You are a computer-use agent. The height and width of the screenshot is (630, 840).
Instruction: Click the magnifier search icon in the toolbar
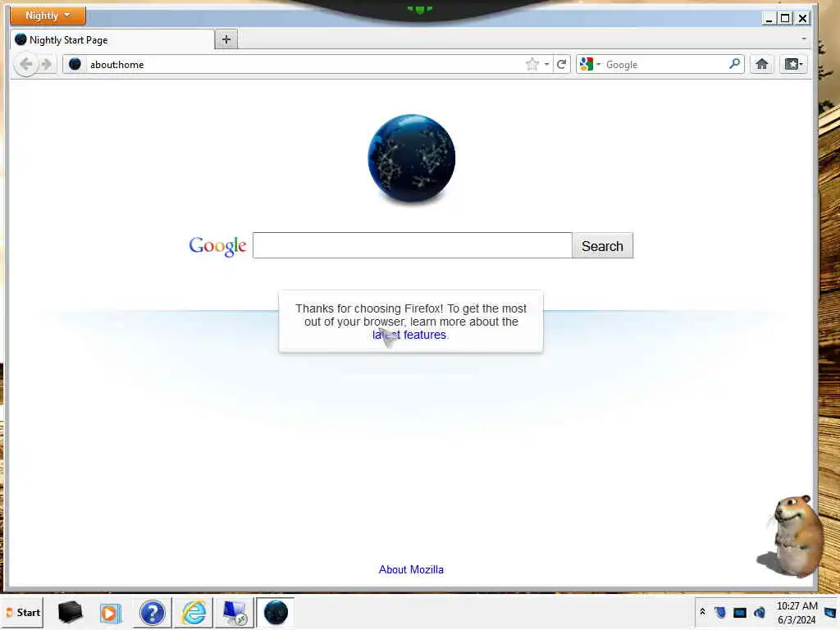734,64
